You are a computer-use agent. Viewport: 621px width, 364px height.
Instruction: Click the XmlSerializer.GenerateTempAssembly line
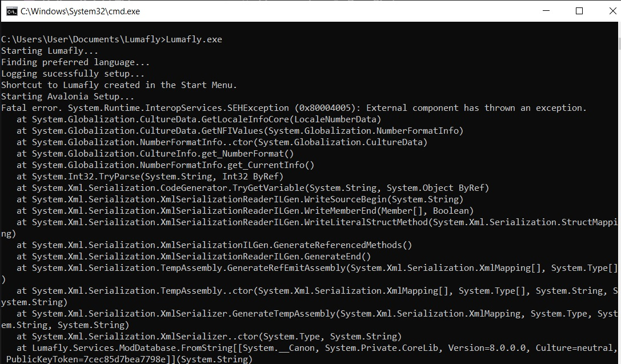(310, 319)
